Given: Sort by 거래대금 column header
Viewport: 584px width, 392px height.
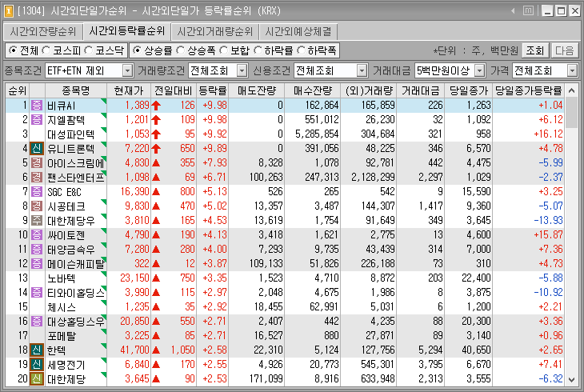Looking at the screenshot, I should point(420,90).
